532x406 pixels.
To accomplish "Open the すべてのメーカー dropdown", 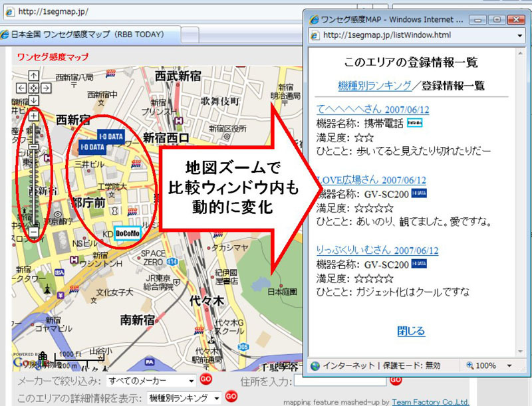I will (152, 381).
